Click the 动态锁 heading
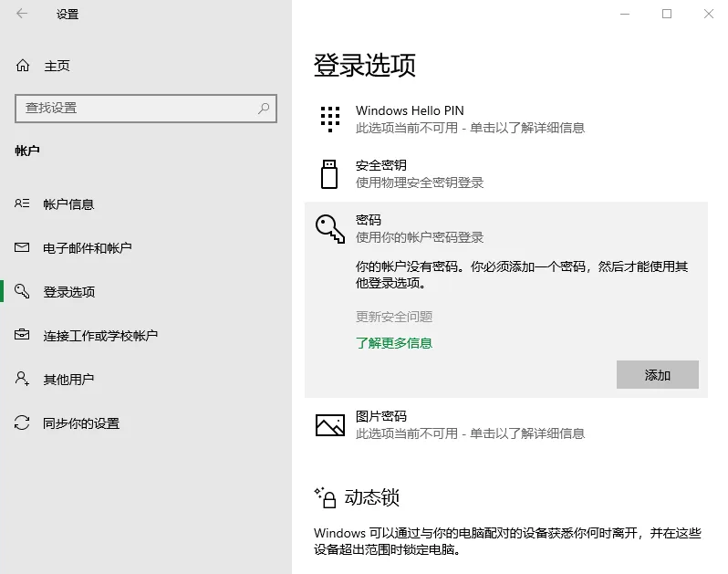 [372, 497]
